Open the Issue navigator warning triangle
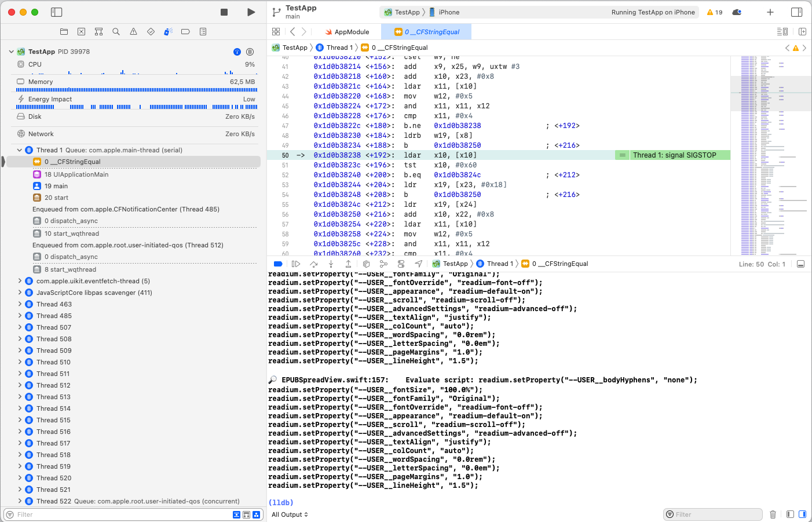This screenshot has width=812, height=522. point(133,31)
